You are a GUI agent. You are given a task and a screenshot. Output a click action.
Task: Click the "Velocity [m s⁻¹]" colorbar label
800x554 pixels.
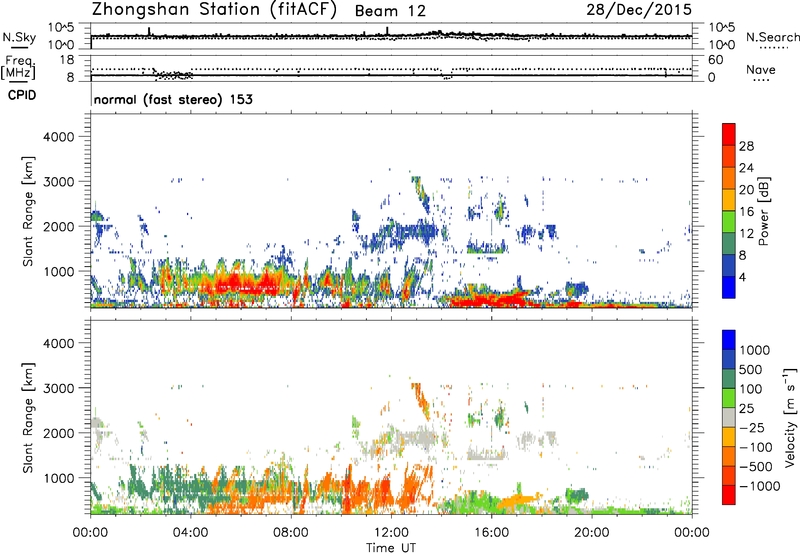tap(790, 417)
